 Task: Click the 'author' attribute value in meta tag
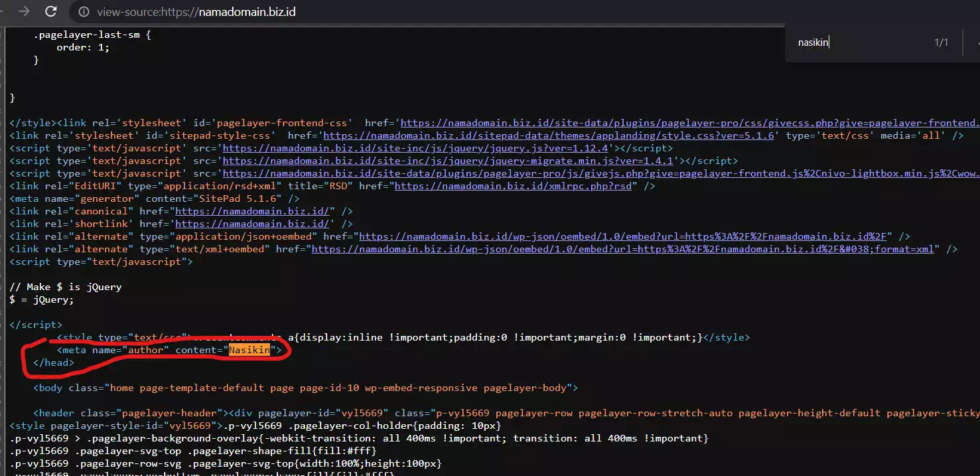(x=144, y=350)
